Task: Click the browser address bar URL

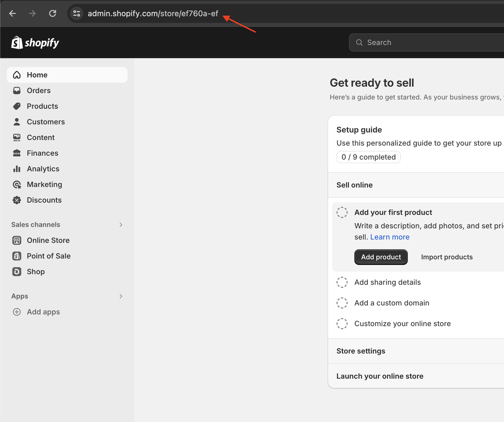Action: 153,13
